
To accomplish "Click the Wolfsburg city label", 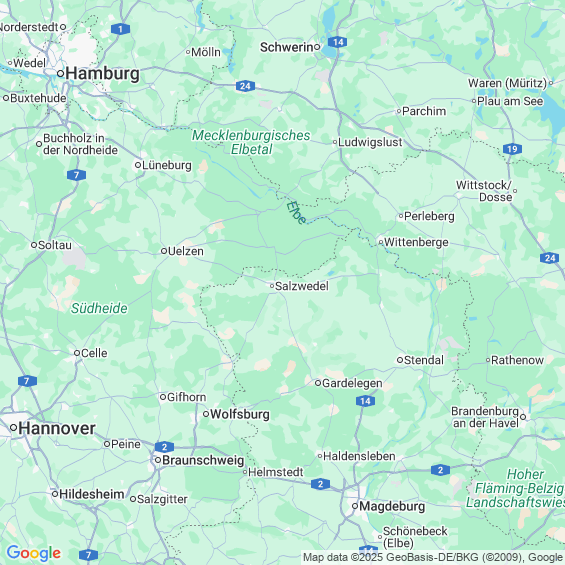I will point(240,414).
